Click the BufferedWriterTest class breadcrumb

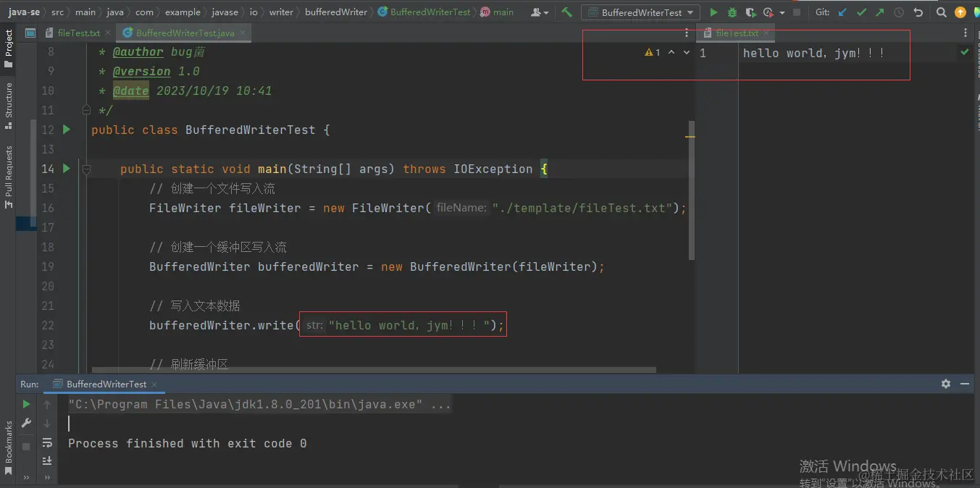tap(425, 12)
